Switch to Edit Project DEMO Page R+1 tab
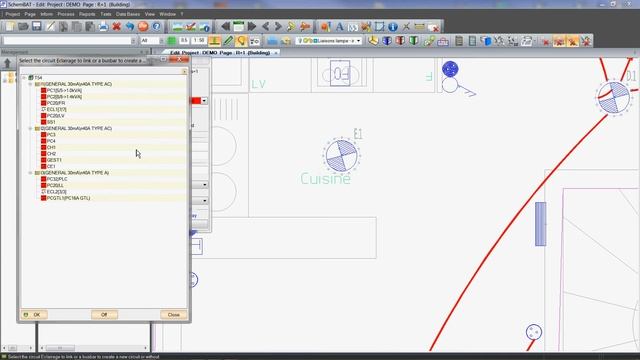The width and height of the screenshot is (640, 360). point(220,53)
